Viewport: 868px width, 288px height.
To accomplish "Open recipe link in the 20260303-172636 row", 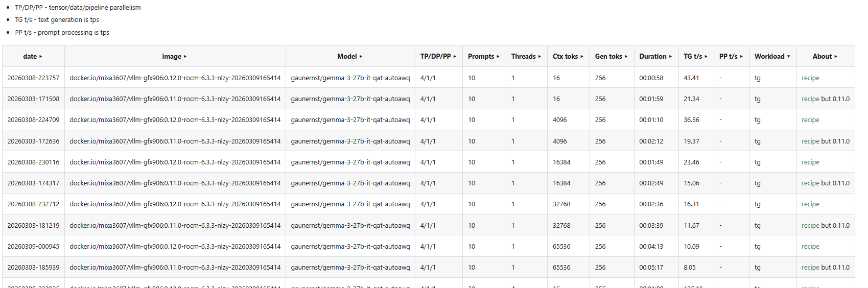I will click(x=810, y=141).
